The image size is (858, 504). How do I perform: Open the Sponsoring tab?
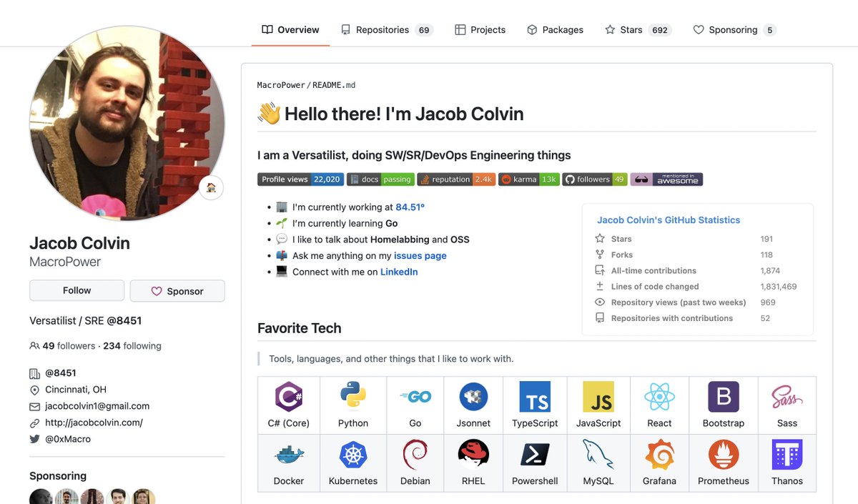(x=734, y=30)
